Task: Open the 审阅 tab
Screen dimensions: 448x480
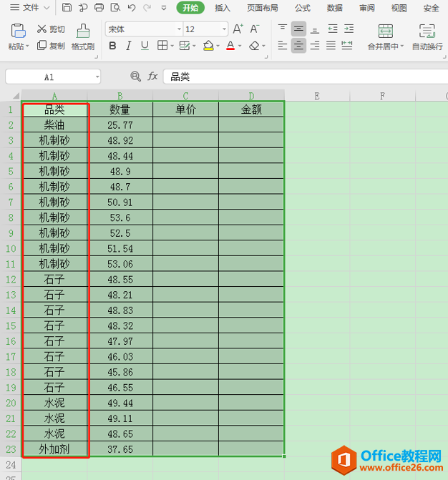Action: click(367, 8)
